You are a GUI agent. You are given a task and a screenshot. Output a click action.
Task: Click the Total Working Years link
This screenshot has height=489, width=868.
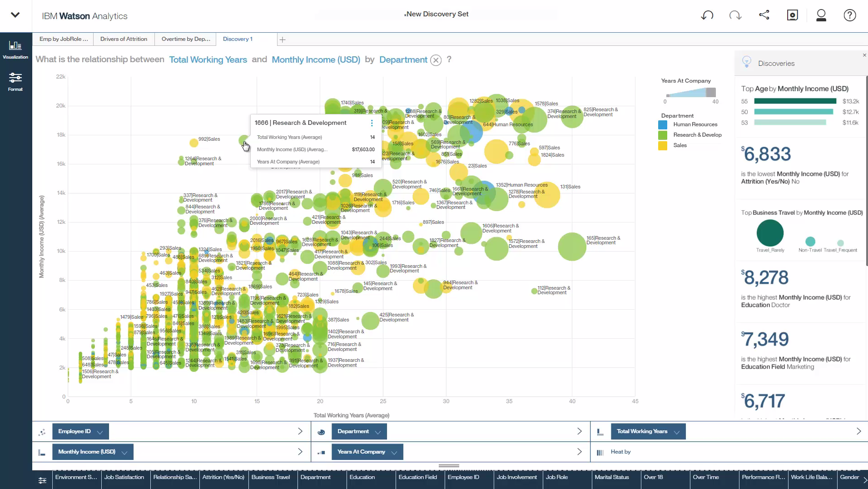point(208,59)
